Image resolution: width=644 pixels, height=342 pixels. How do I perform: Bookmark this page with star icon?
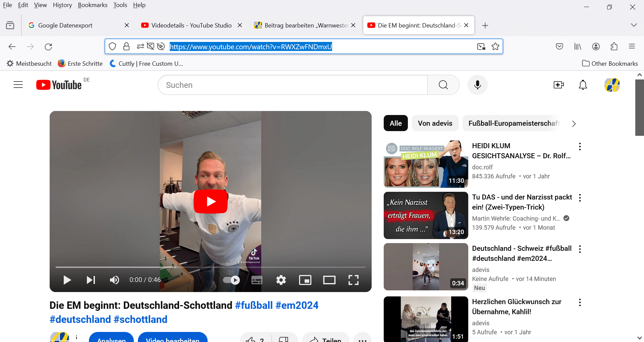tap(495, 47)
